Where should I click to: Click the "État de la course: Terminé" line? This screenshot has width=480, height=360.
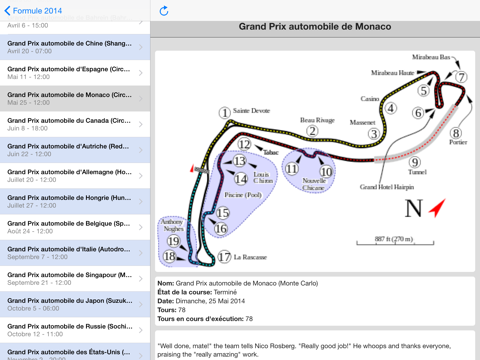(x=197, y=292)
